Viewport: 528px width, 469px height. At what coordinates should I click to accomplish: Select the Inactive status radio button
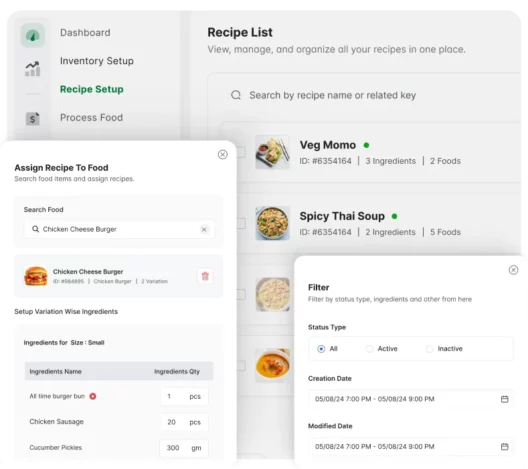click(430, 349)
